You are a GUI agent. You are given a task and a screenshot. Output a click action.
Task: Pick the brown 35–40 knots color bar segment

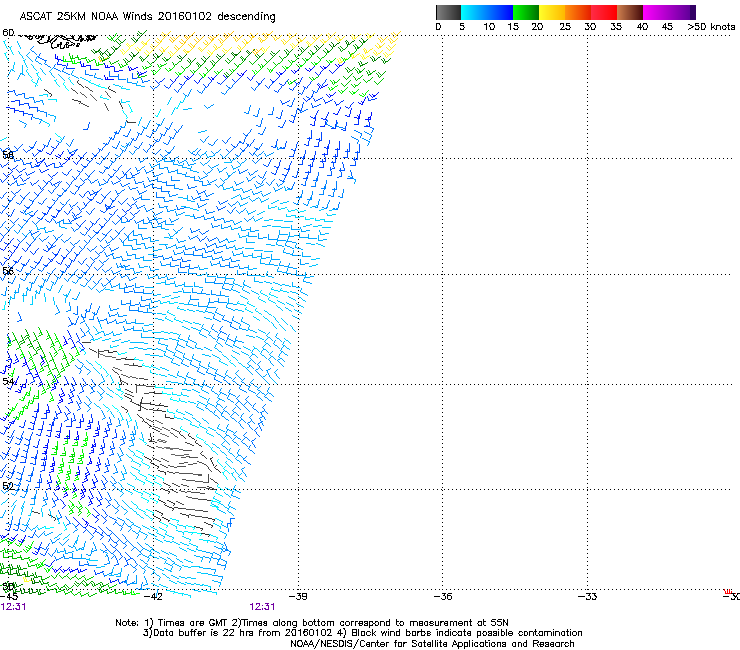pyautogui.click(x=630, y=12)
